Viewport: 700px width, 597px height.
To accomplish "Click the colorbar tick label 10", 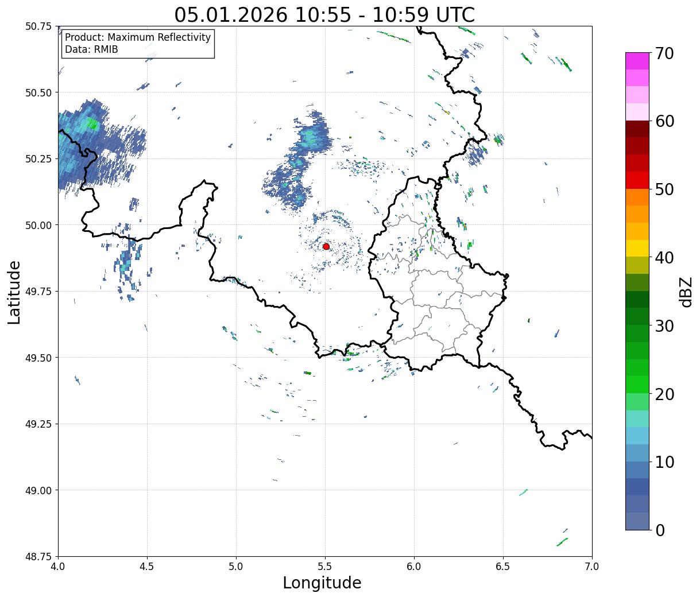I will click(664, 462).
